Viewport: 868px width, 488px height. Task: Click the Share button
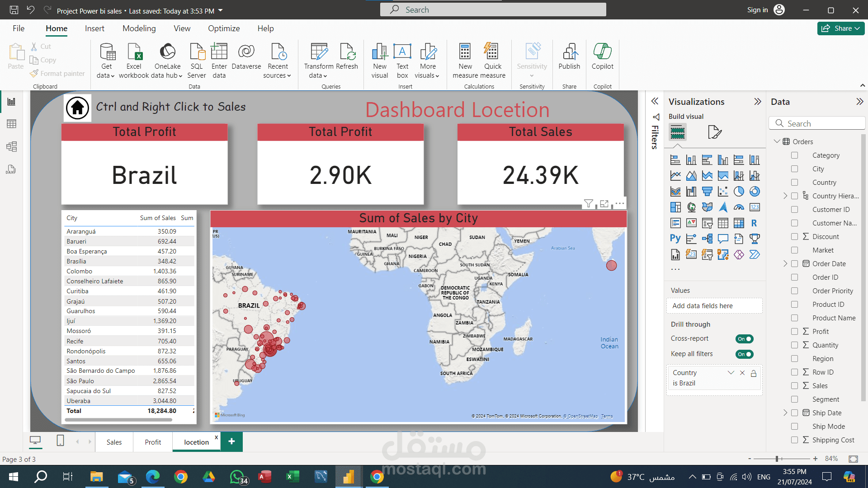[840, 28]
